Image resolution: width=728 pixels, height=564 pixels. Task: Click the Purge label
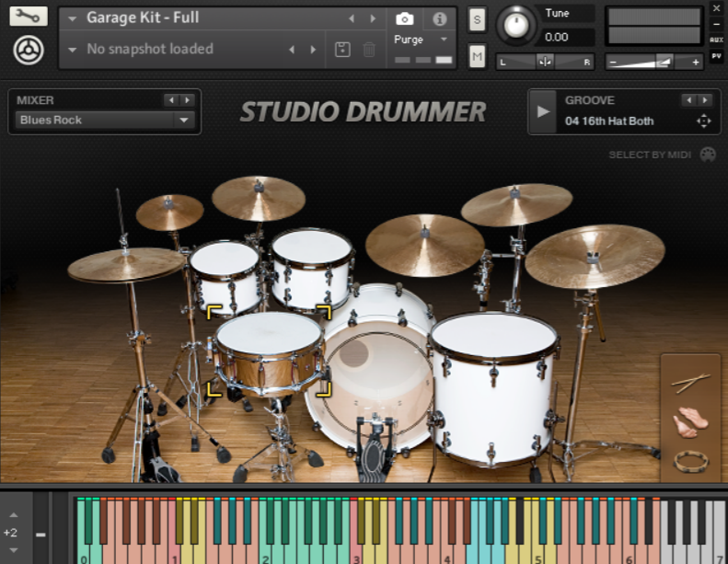click(409, 40)
